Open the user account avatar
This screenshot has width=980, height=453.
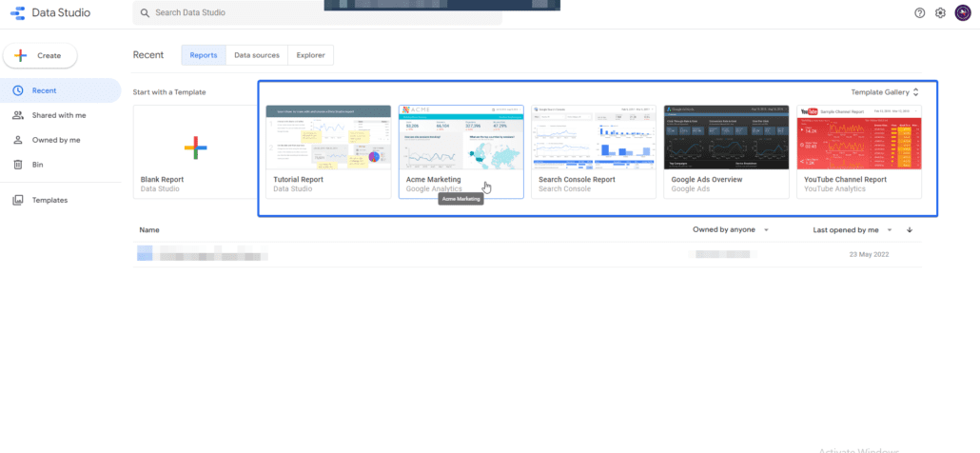tap(963, 12)
